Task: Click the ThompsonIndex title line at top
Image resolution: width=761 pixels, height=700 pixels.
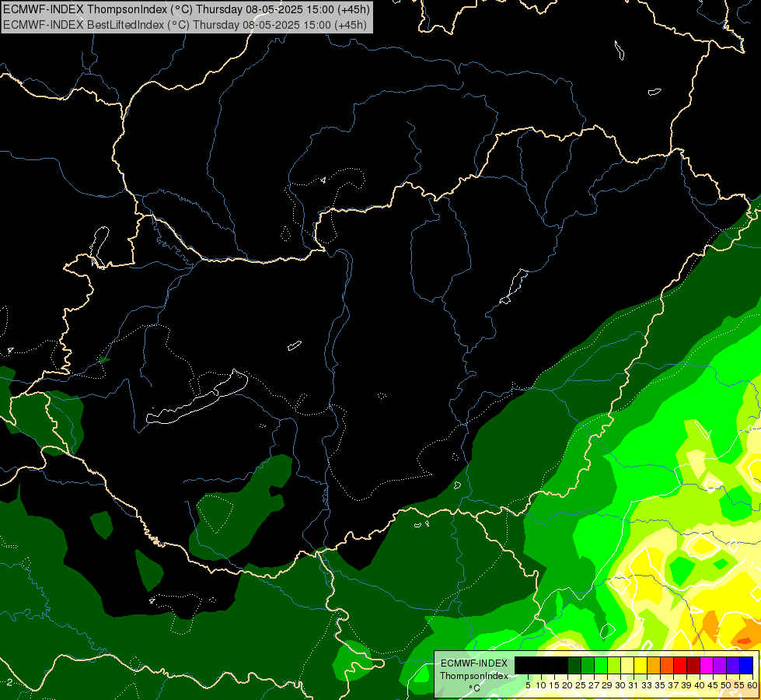Action: pos(187,9)
